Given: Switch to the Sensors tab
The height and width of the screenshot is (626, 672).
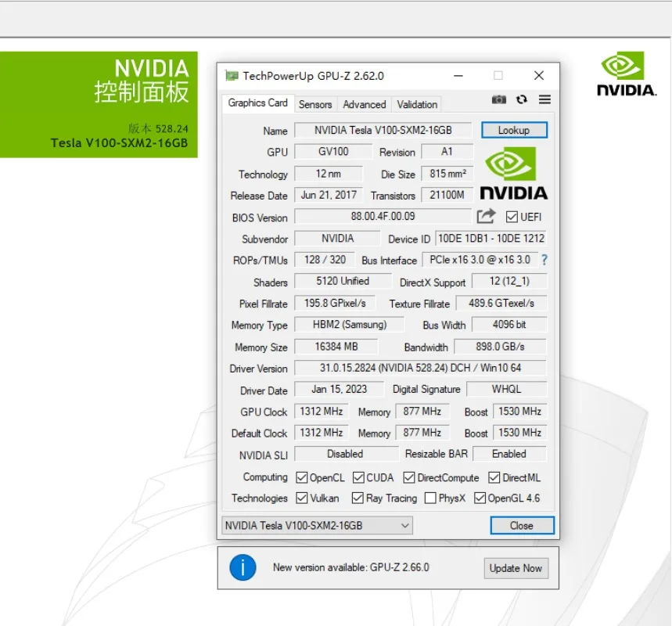Looking at the screenshot, I should click(x=315, y=104).
